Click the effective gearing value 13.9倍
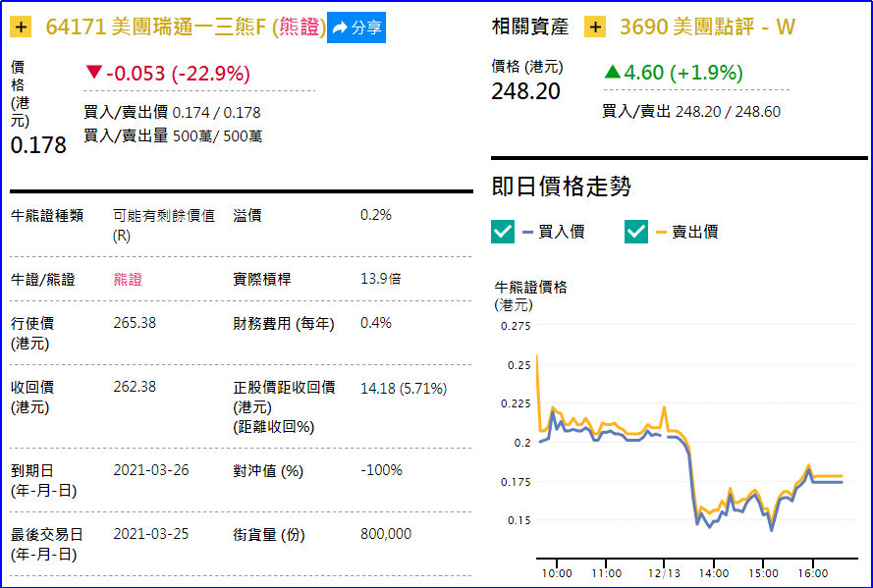Viewport: 873px width, 588px height. 381,279
